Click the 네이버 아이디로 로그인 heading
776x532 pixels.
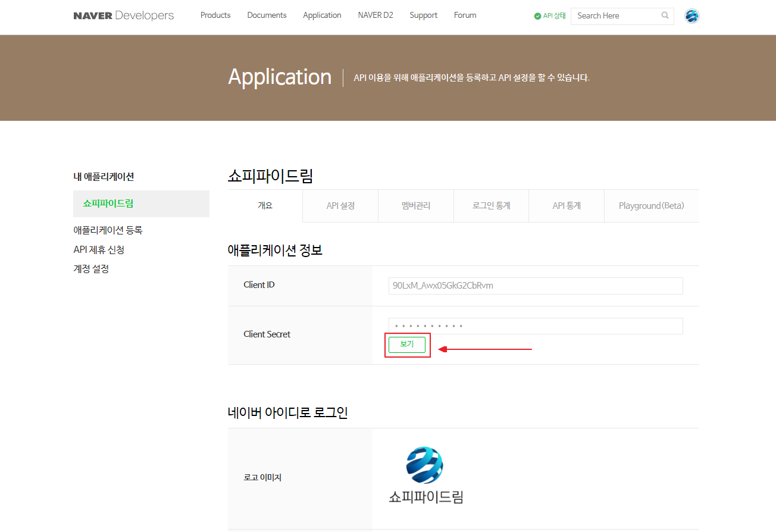pyautogui.click(x=288, y=412)
